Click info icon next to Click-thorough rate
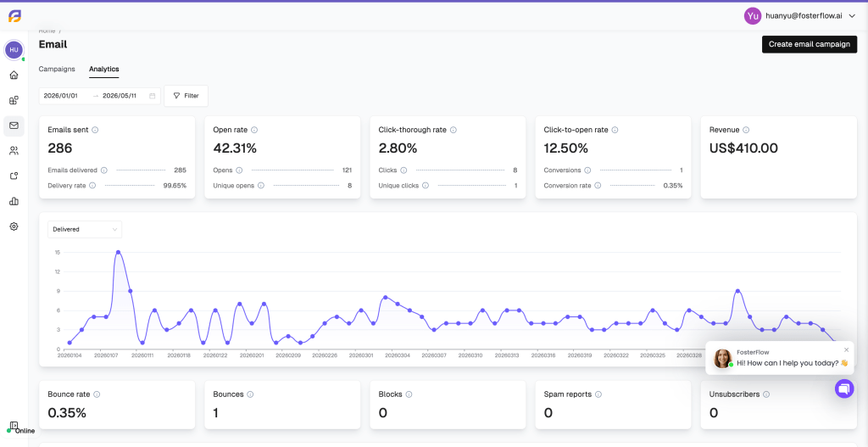The image size is (868, 447). pos(453,130)
